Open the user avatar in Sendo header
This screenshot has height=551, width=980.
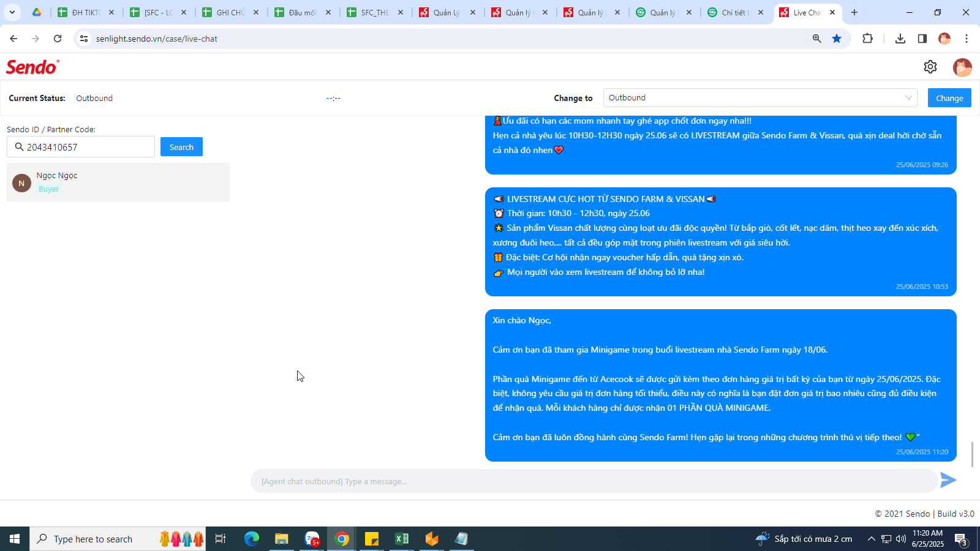coord(962,67)
